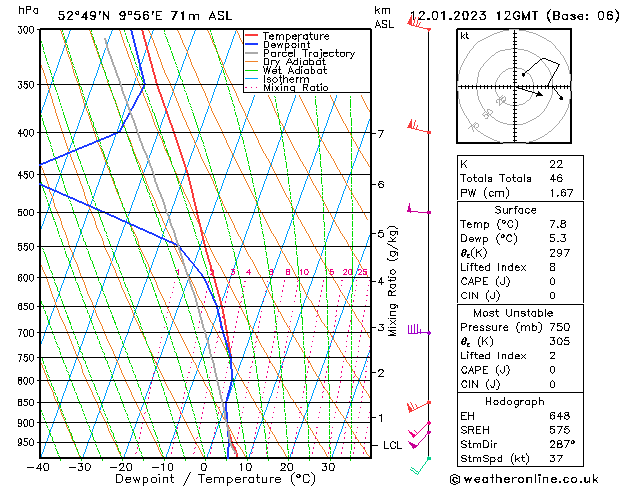Click the 0 °C temperature axis label
This screenshot has width=629, height=486.
coord(204,467)
